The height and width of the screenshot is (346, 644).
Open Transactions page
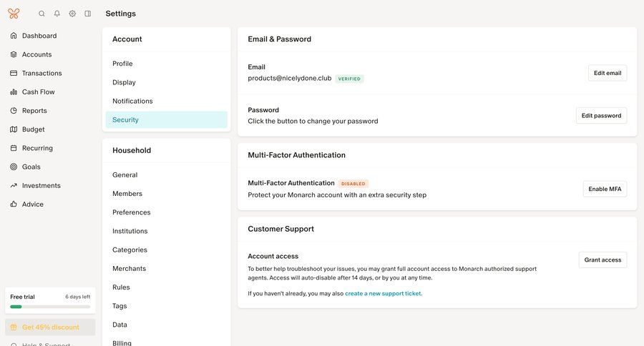click(x=42, y=73)
